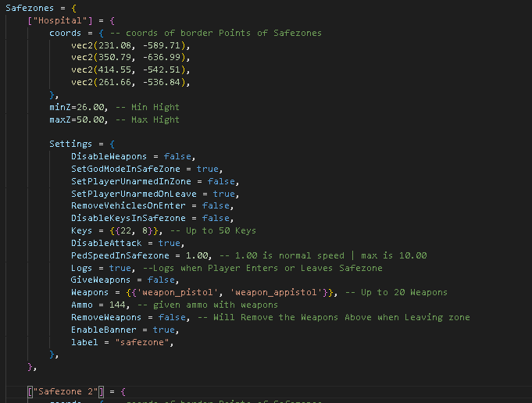This screenshot has height=403, width=532.
Task: Click the ["Safezone 2"] key
Action: pos(66,391)
